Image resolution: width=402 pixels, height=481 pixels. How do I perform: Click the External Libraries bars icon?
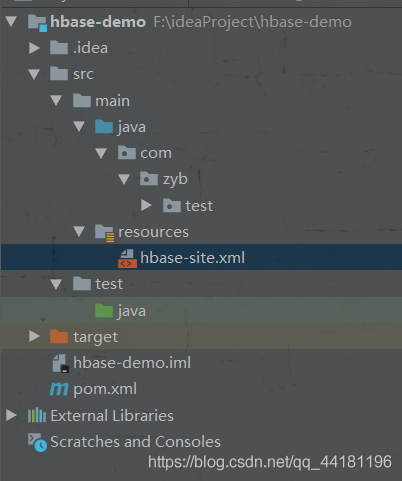click(x=37, y=415)
